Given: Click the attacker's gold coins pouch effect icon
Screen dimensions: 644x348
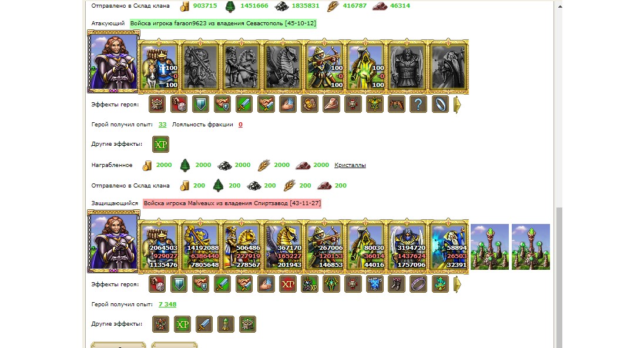Looking at the screenshot, I should coord(309,105).
